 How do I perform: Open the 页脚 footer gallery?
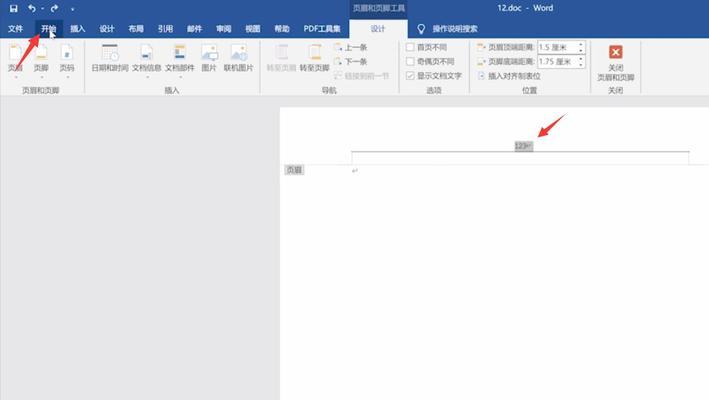coord(41,59)
